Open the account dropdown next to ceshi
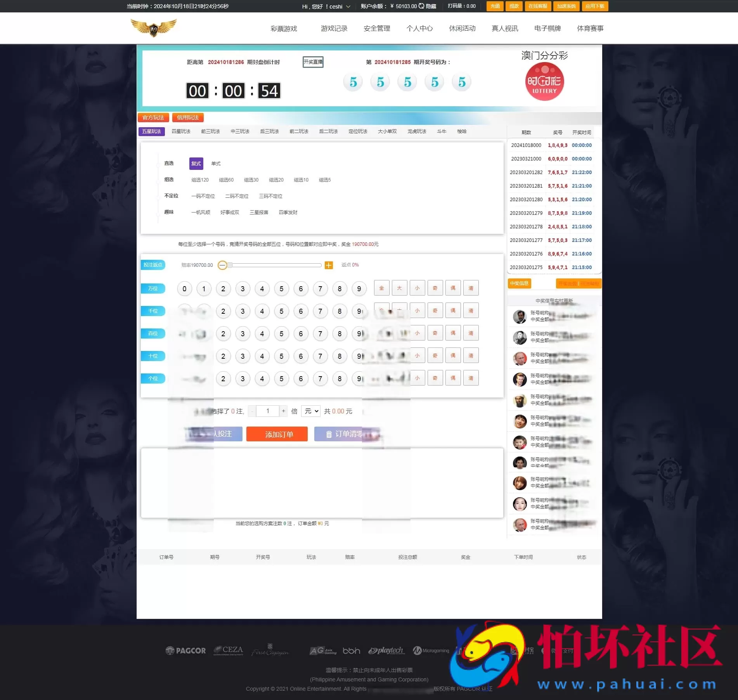Viewport: 738px width, 700px height. point(349,6)
